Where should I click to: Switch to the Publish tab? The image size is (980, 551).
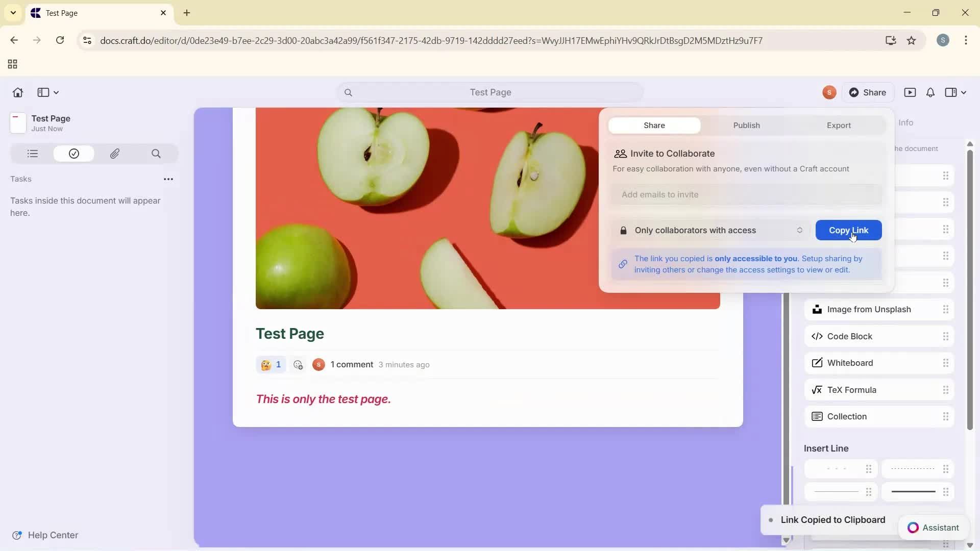pos(746,125)
